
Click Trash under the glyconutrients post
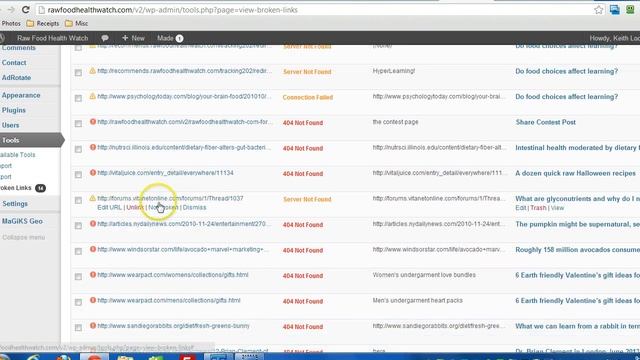click(x=538, y=208)
